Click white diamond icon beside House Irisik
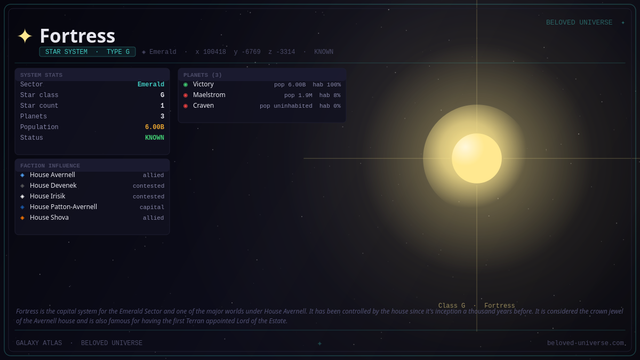Viewport: 640px width, 360px height. click(22, 196)
